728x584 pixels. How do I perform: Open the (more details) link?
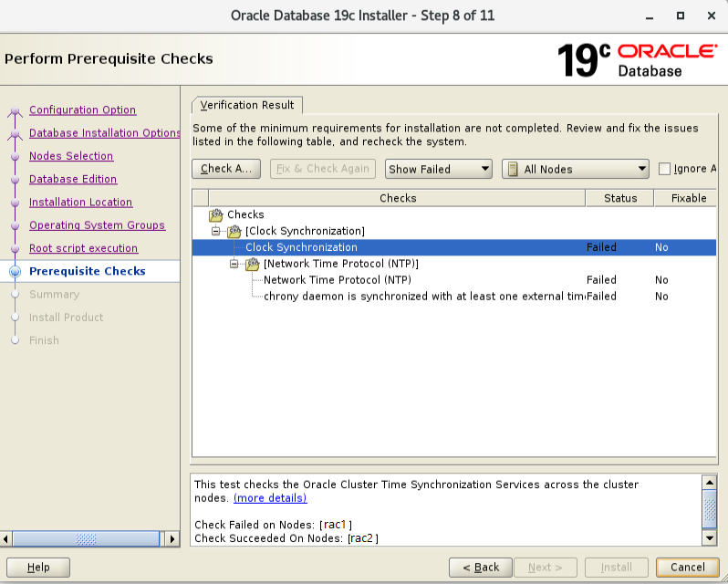(270, 498)
